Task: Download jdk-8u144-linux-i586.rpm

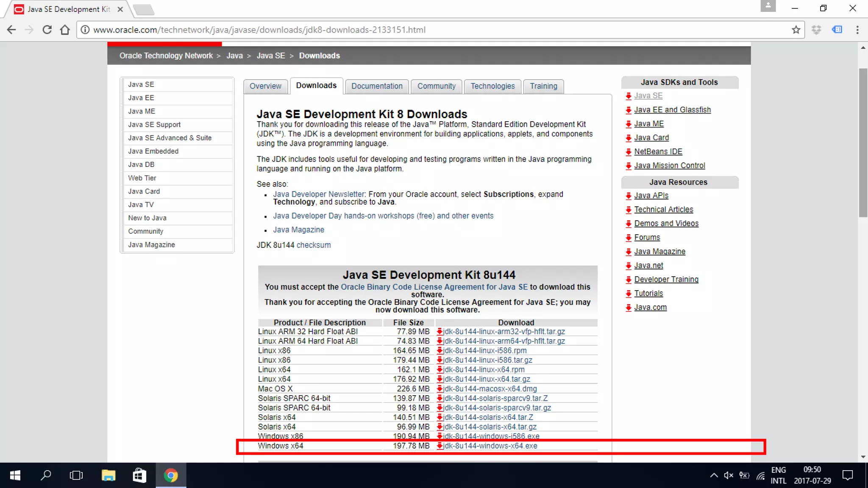Action: click(484, 350)
